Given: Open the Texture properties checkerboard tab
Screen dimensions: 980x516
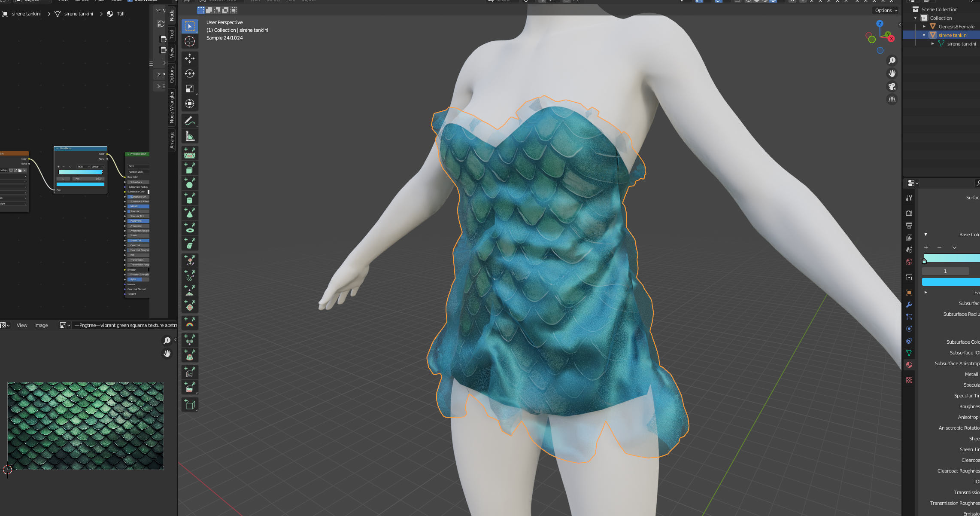Looking at the screenshot, I should 909,380.
